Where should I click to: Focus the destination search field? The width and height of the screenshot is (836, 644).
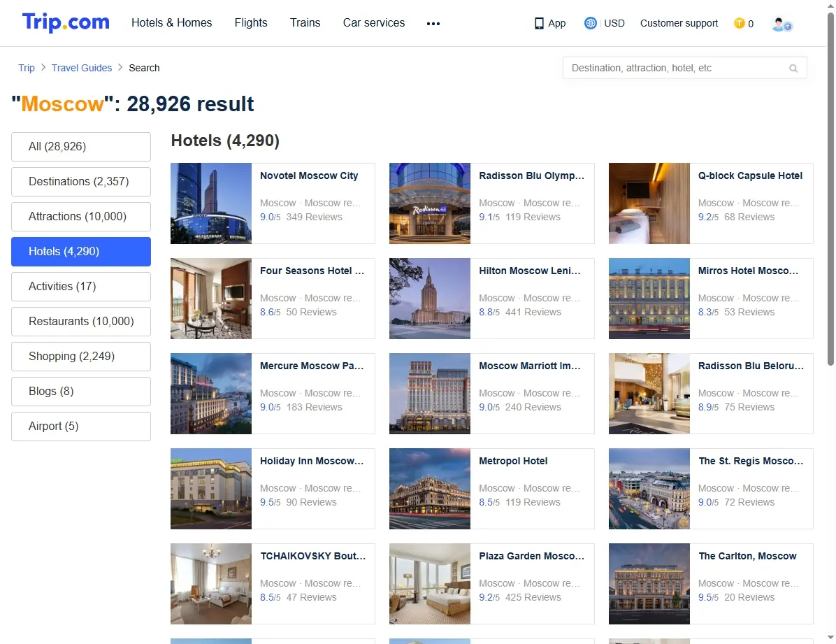684,68
